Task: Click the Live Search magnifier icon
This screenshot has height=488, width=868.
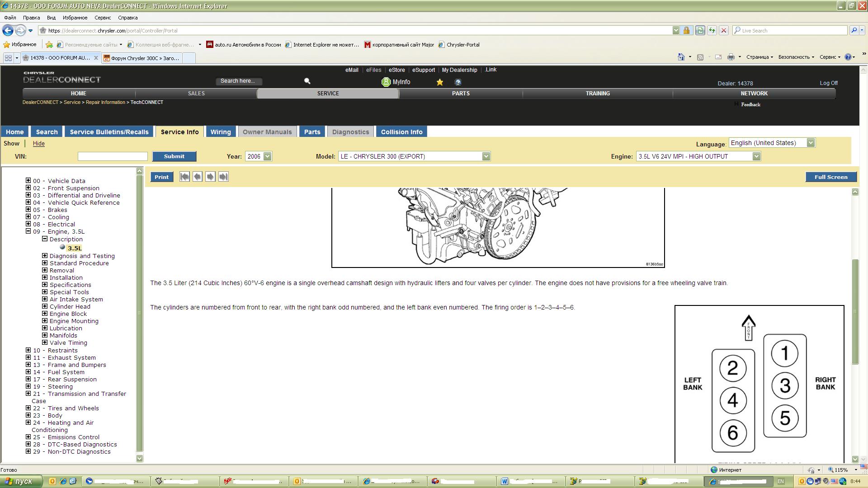Action: point(854,30)
